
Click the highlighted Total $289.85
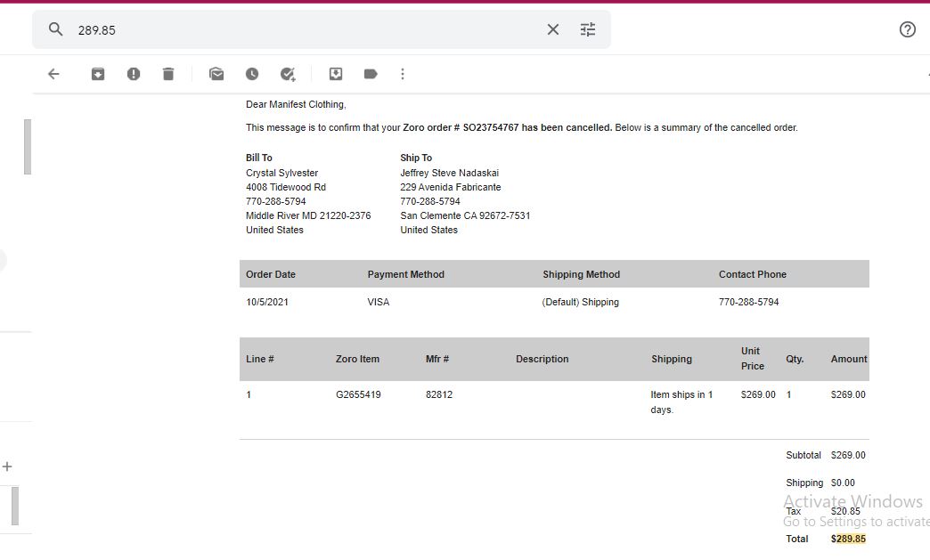tap(848, 539)
